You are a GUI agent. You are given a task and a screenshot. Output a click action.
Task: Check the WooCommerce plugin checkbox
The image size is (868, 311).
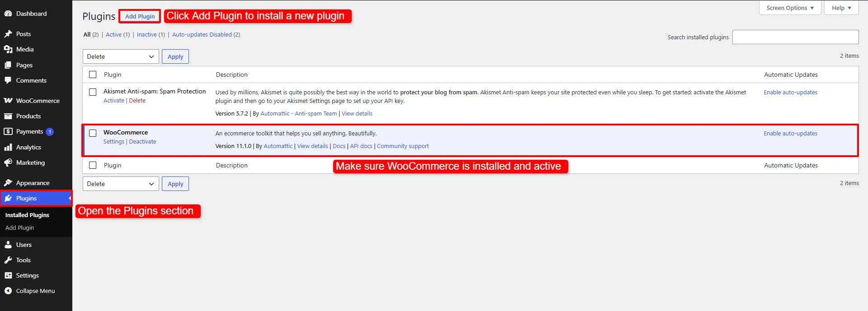pyautogui.click(x=93, y=133)
